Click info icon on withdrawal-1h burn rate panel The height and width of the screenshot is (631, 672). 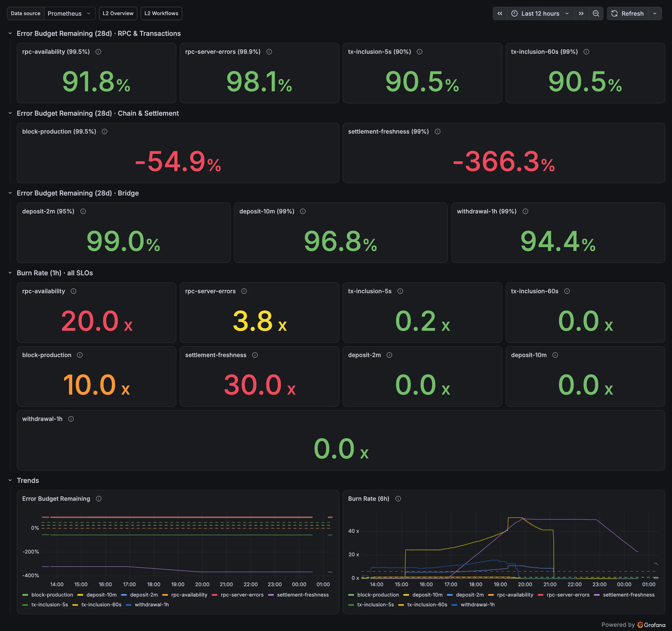pos(71,419)
